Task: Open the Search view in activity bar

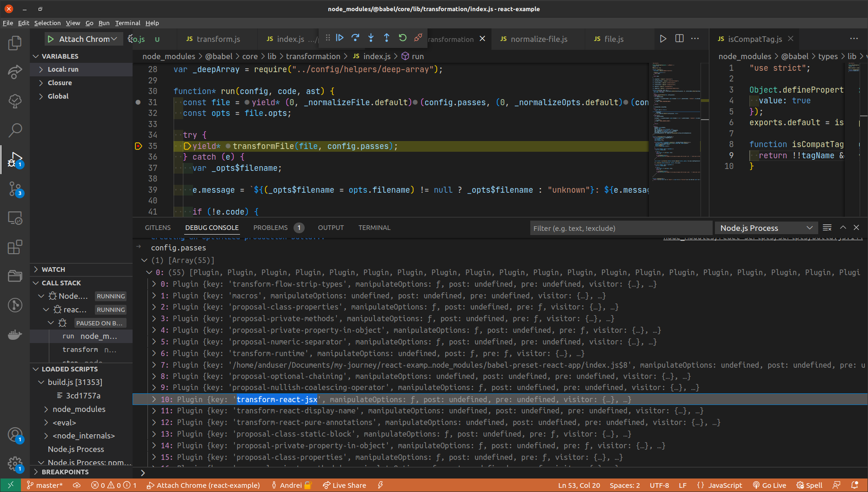Action: tap(15, 130)
